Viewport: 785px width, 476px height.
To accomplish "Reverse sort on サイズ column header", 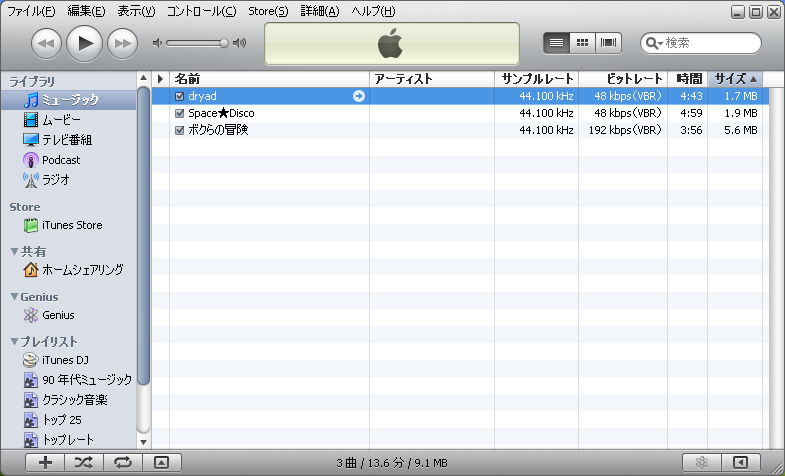I will [x=735, y=79].
